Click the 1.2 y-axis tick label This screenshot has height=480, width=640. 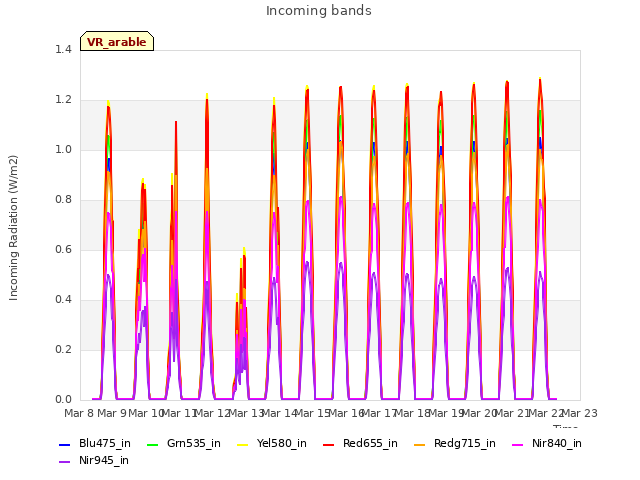[63, 100]
